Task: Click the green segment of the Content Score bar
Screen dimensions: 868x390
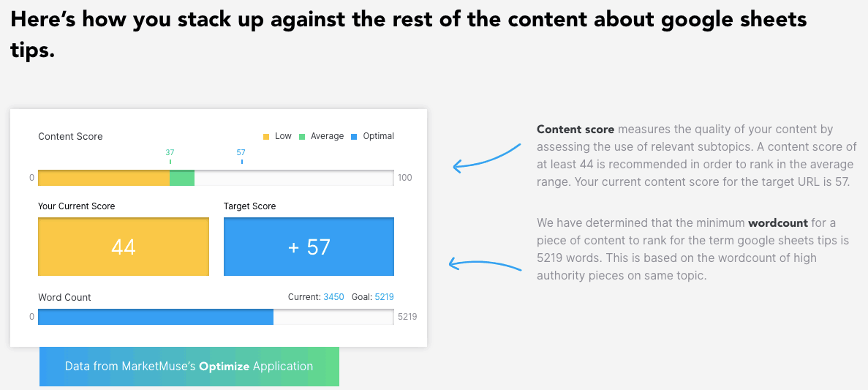Action: pos(181,178)
